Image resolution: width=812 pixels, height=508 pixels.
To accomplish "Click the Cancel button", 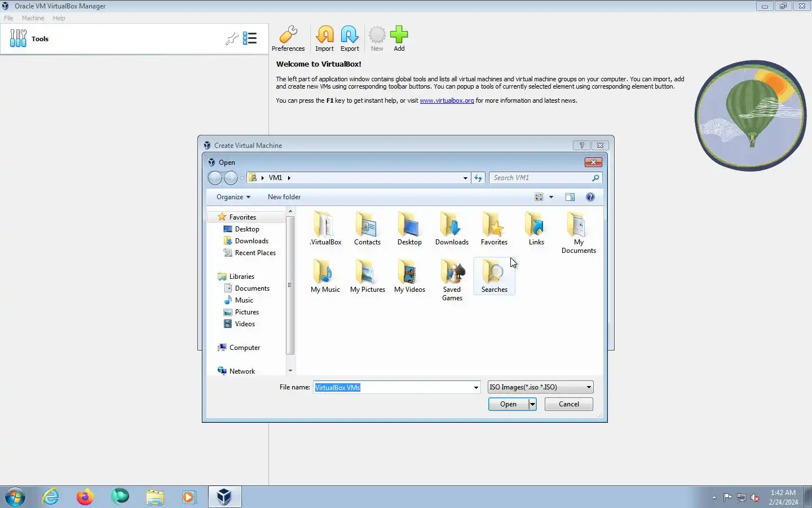I will pos(568,404).
